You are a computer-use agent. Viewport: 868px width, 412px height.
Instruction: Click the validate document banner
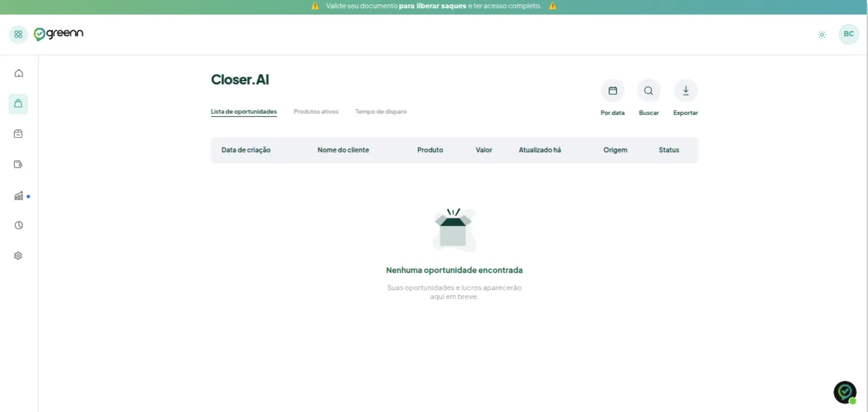434,6
